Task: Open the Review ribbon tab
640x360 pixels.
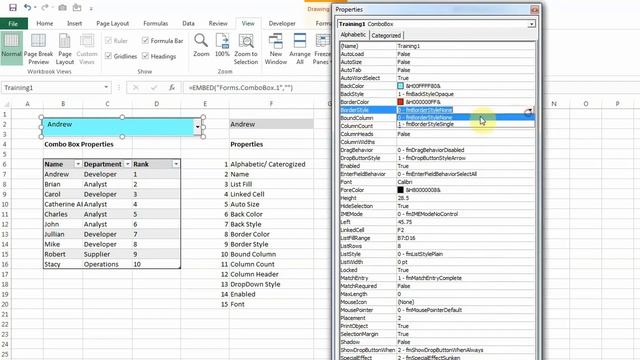Action: (x=218, y=24)
